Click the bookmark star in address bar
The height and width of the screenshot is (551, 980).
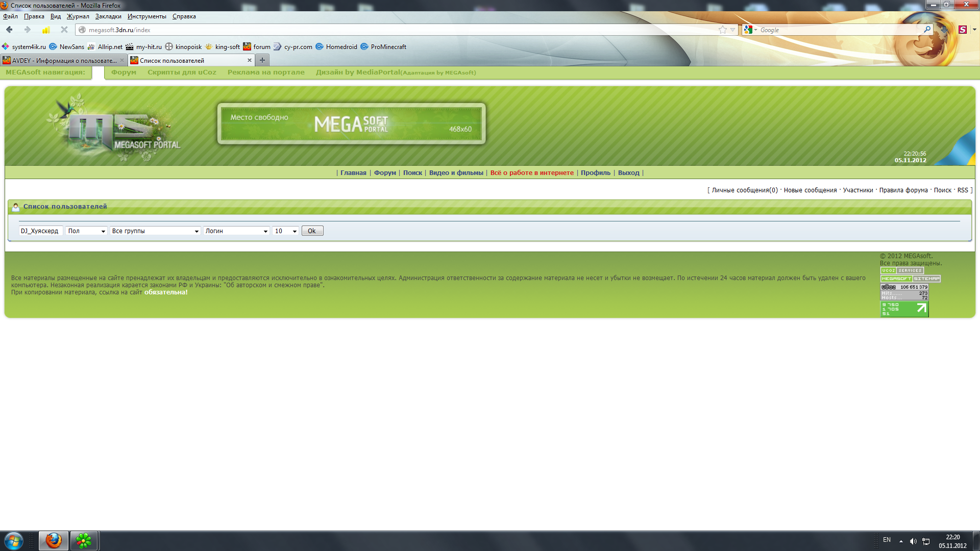point(722,30)
